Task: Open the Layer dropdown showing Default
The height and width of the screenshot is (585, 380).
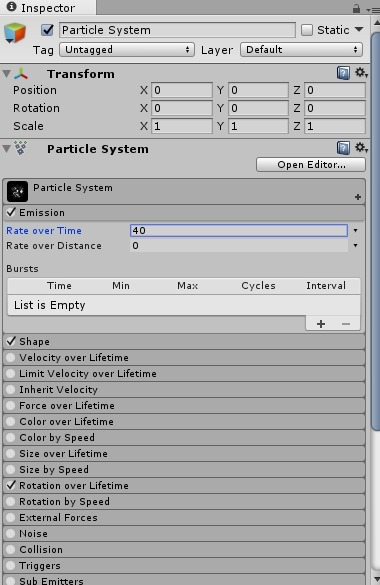Action: click(301, 50)
